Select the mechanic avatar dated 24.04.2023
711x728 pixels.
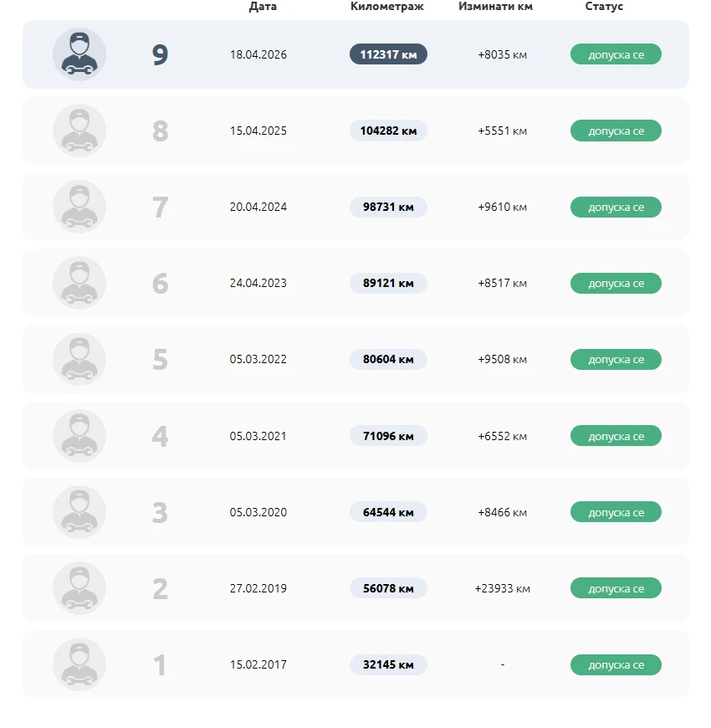click(79, 283)
